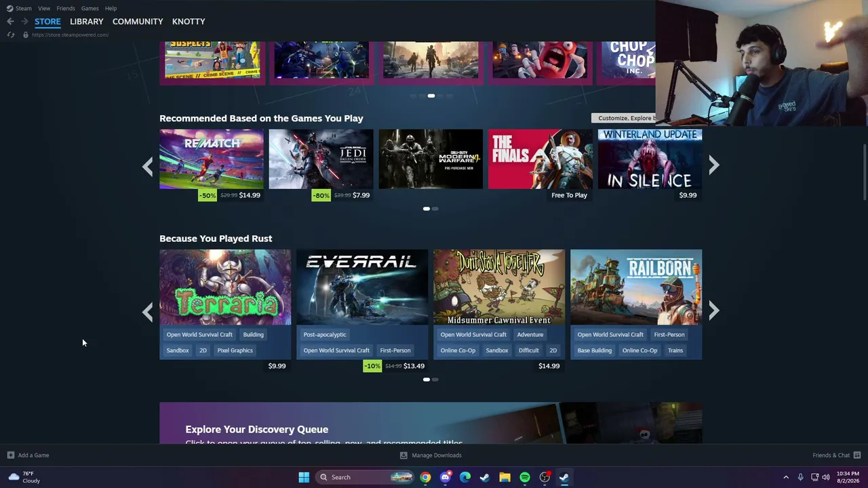The width and height of the screenshot is (868, 488).
Task: Open File Explorer from the taskbar
Action: point(505,477)
